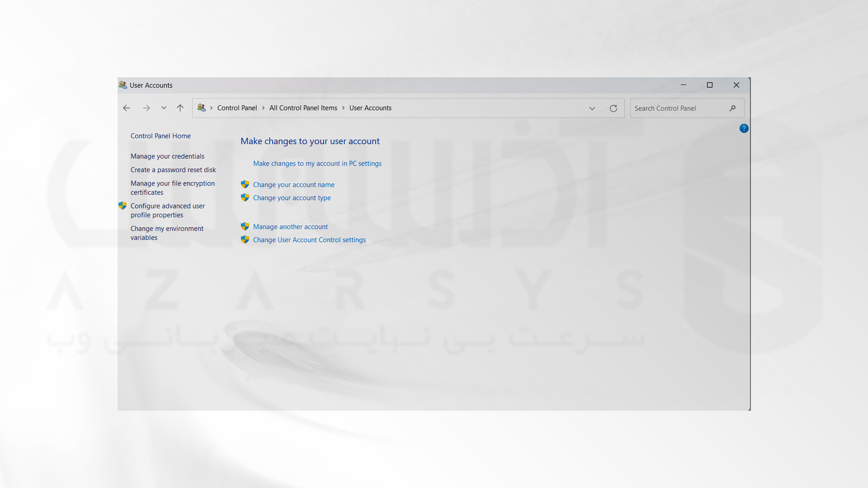
Task: Expand the address bar dropdown arrow
Action: point(592,108)
